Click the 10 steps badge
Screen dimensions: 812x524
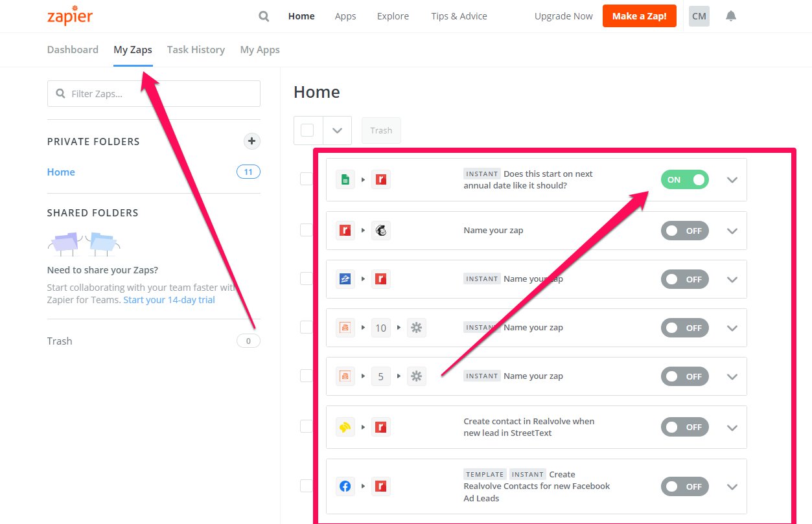click(381, 328)
